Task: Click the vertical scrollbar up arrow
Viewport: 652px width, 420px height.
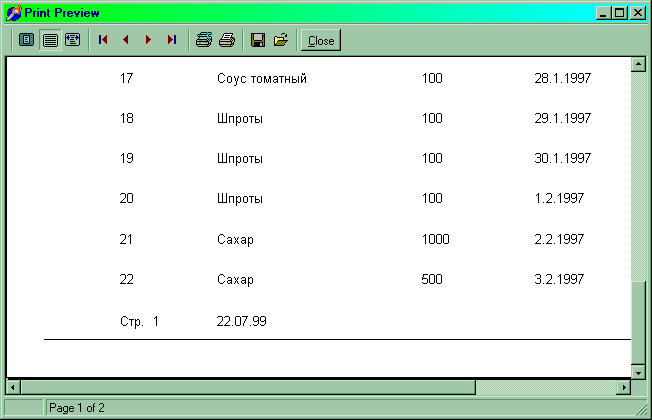Action: pos(637,65)
